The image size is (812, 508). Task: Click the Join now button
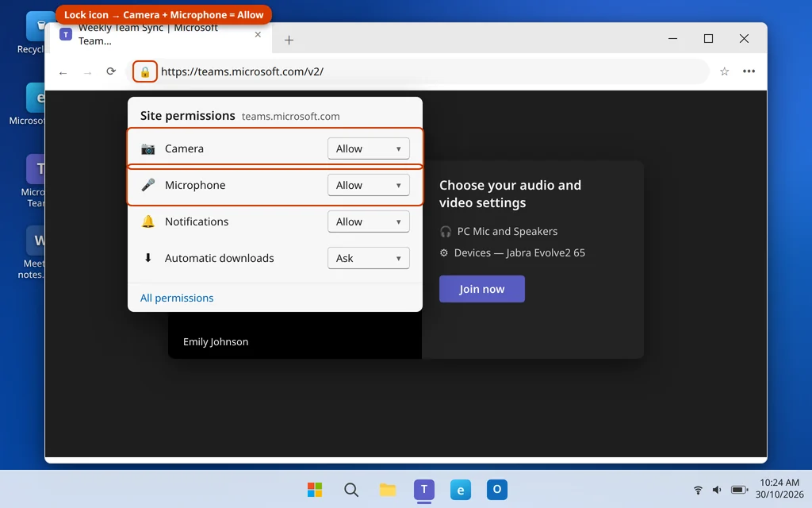point(481,289)
